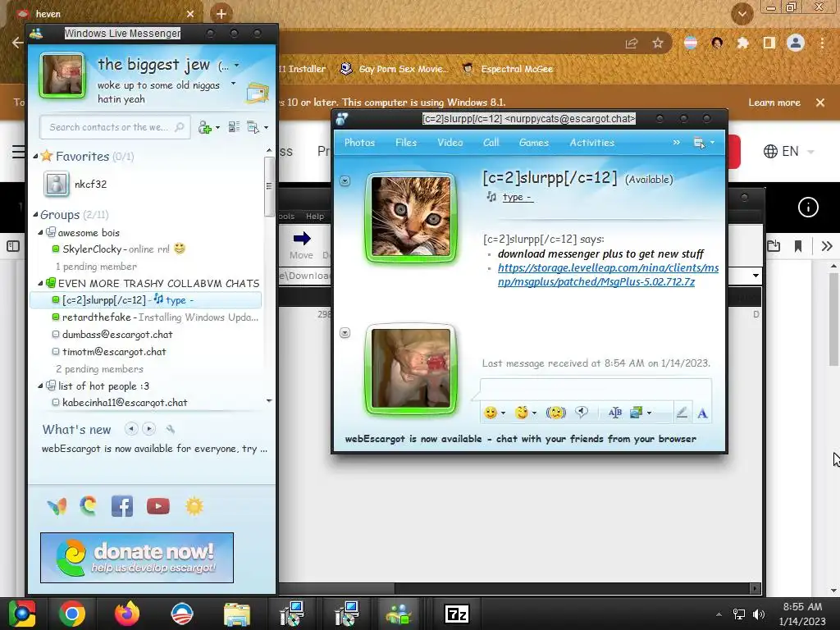Hide the kitten display picture panel
This screenshot has height=630, width=840.
(x=345, y=181)
